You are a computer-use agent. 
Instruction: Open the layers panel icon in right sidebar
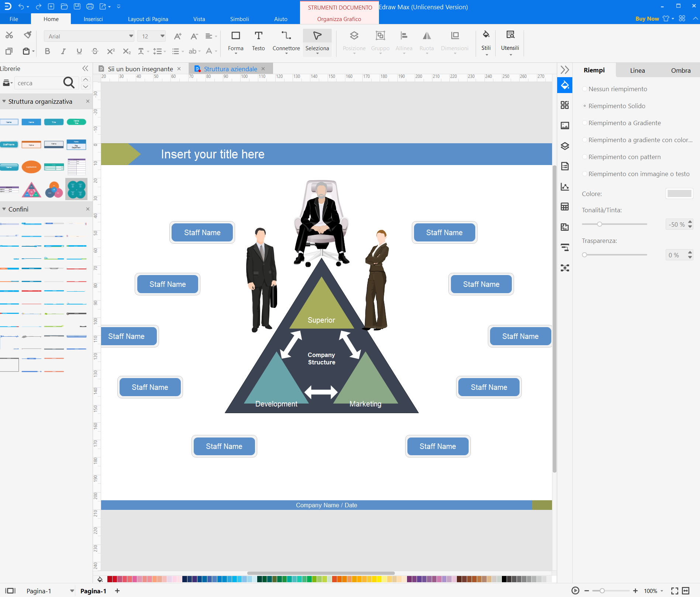(x=565, y=146)
